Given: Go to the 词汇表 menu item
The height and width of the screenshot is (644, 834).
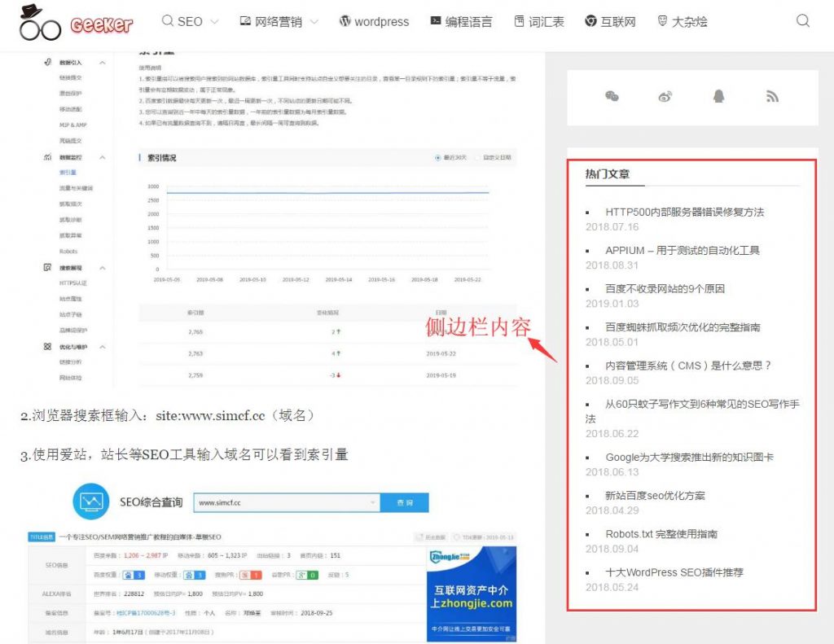Looking at the screenshot, I should [539, 21].
